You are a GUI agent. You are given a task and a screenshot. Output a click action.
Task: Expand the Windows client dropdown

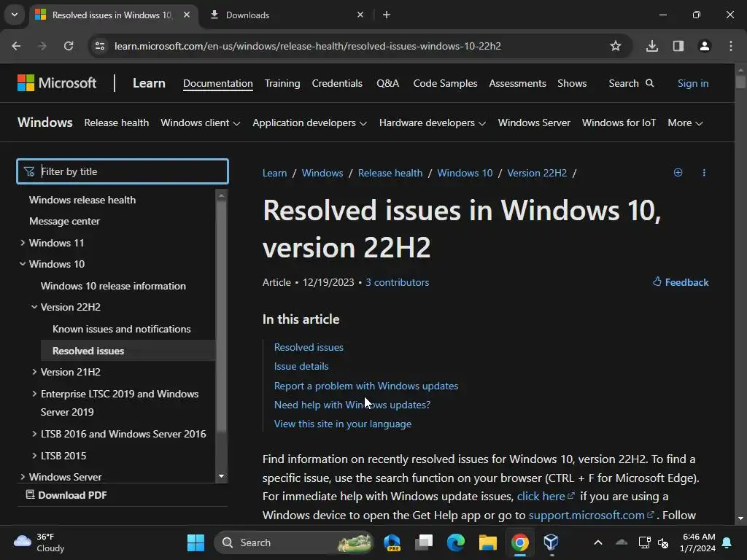[200, 122]
